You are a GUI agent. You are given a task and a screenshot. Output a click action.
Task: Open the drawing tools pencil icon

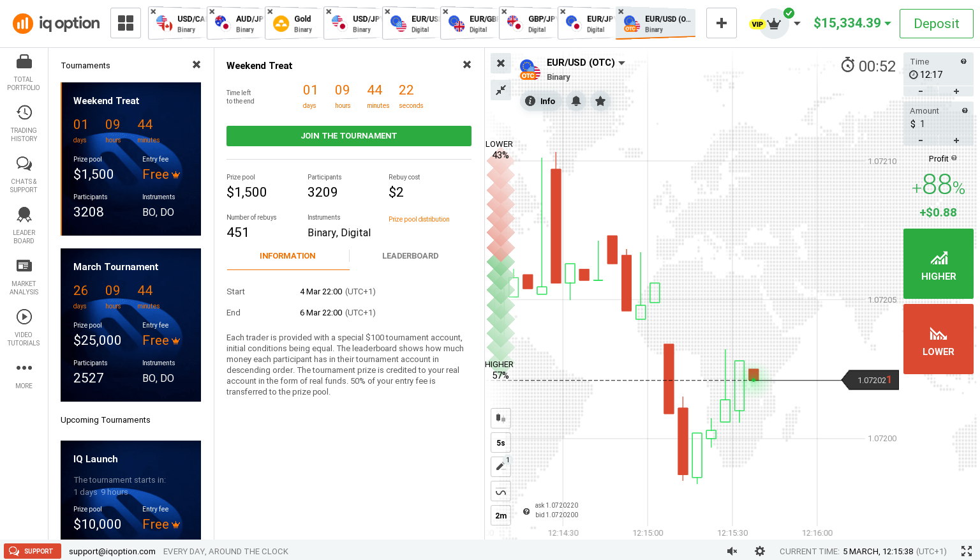click(x=501, y=467)
